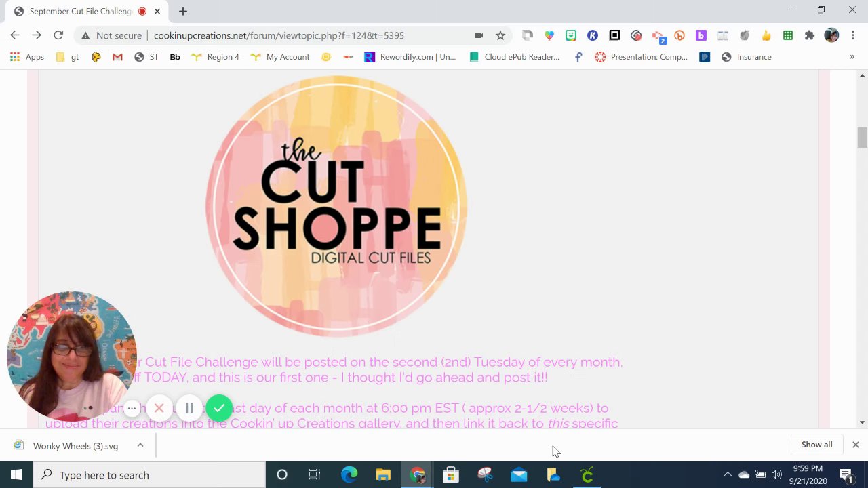Cancel the recording with the red X
This screenshot has height=488, width=868.
[x=159, y=408]
